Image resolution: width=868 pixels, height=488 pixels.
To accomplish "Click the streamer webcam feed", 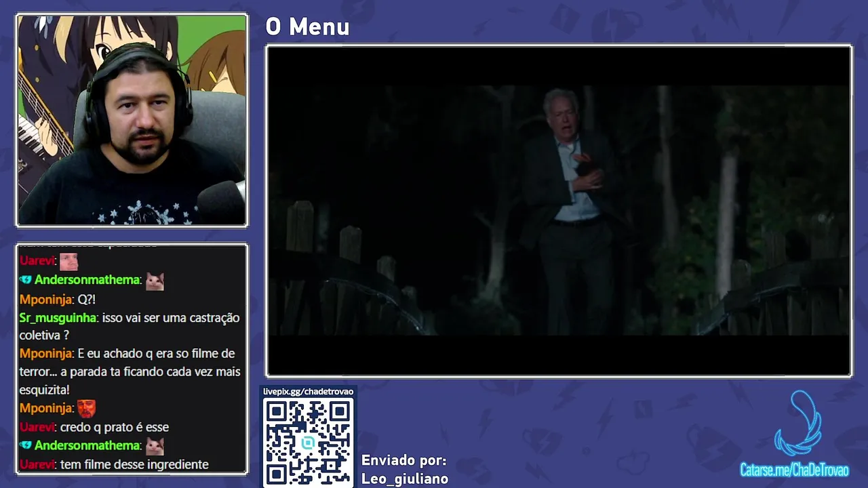I will [x=132, y=120].
